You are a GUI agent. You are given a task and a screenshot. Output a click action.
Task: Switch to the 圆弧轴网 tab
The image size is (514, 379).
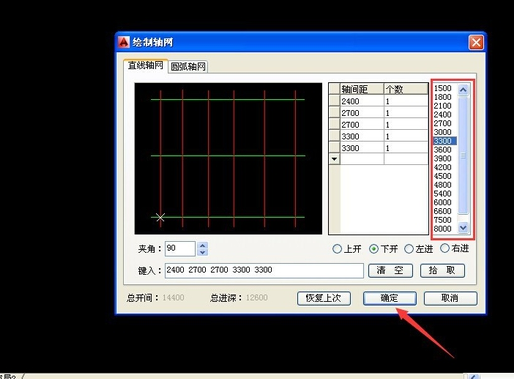click(x=188, y=66)
